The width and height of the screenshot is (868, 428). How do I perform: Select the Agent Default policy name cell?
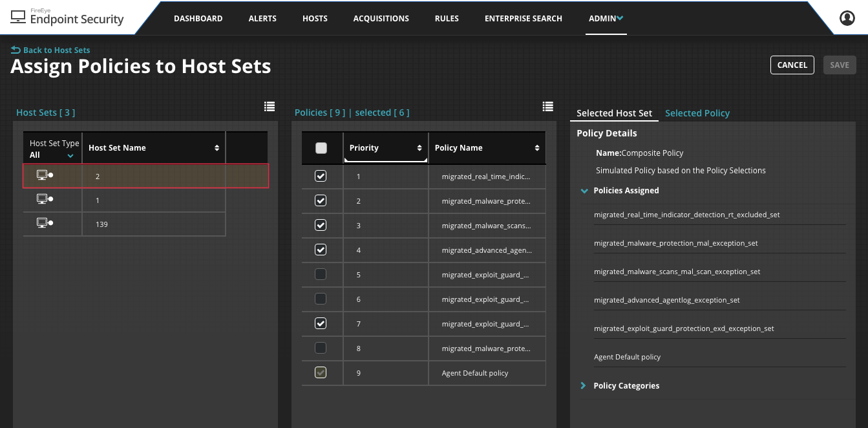click(487, 373)
